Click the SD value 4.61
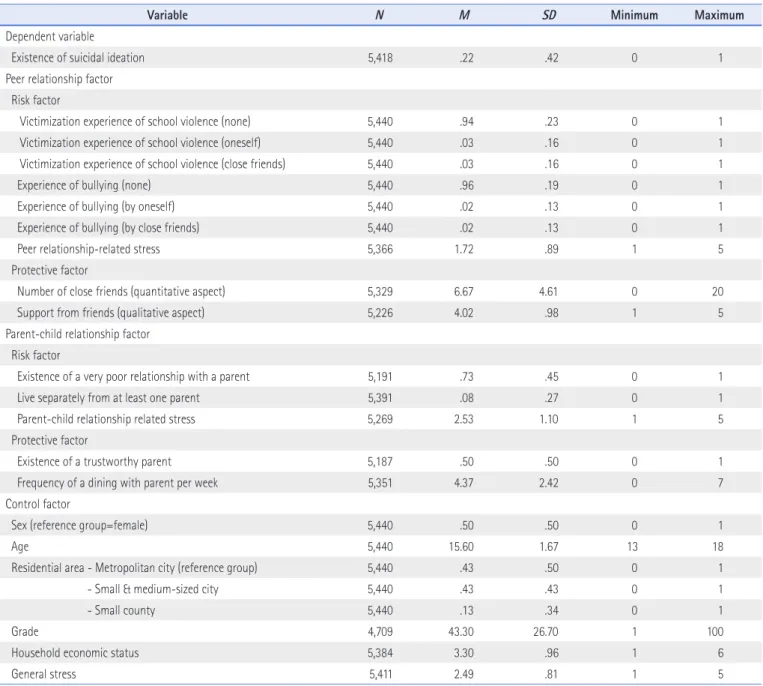Screen dimensions: 763x686 point(548,291)
